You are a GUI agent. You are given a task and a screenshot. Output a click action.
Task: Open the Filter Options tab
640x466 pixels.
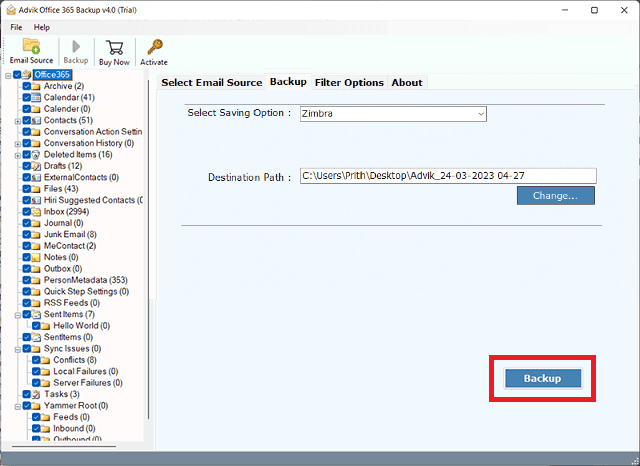349,82
